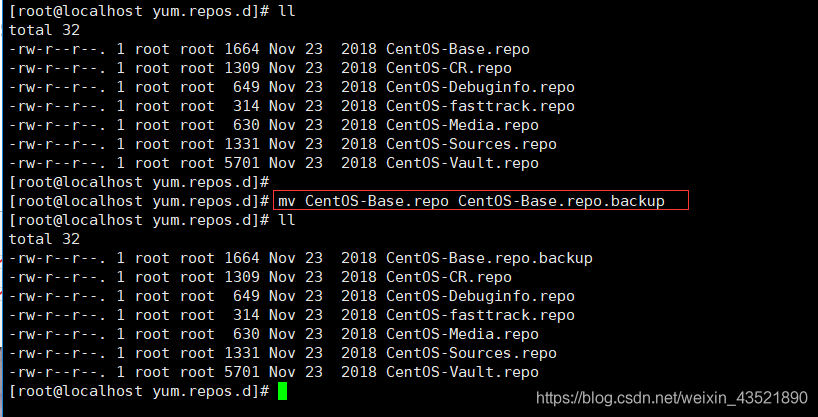Click CentOS-Base.repo in first listing

pos(458,50)
